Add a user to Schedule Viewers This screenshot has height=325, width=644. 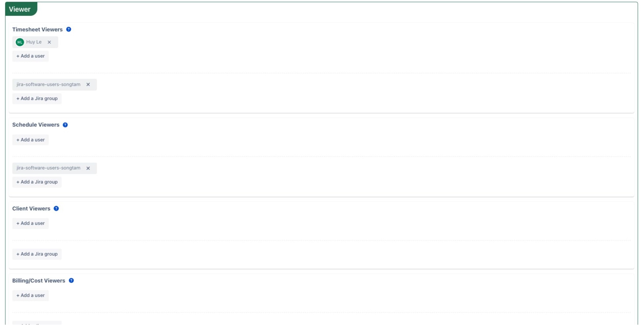(31, 140)
